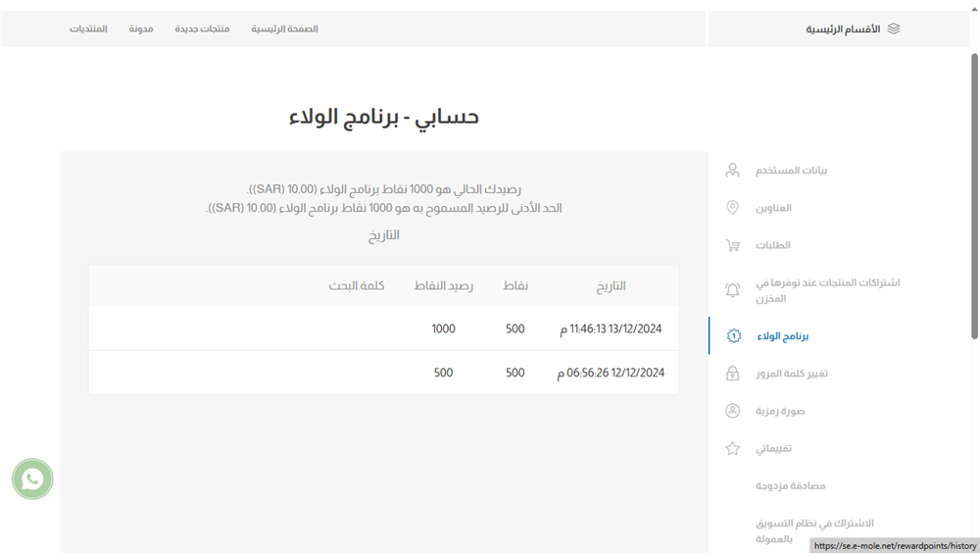Click the loyalty program badge icon
The width and height of the screenshot is (980, 553).
733,336
